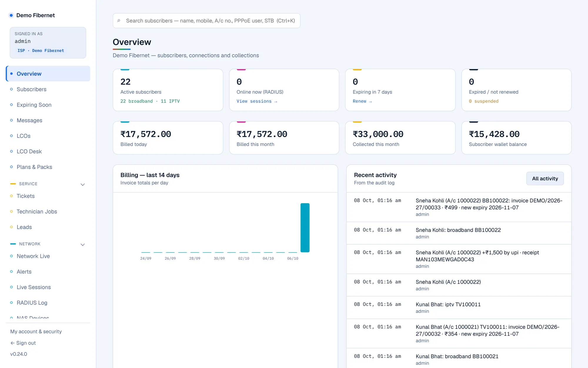
Task: Follow the Renew link
Action: (x=362, y=101)
